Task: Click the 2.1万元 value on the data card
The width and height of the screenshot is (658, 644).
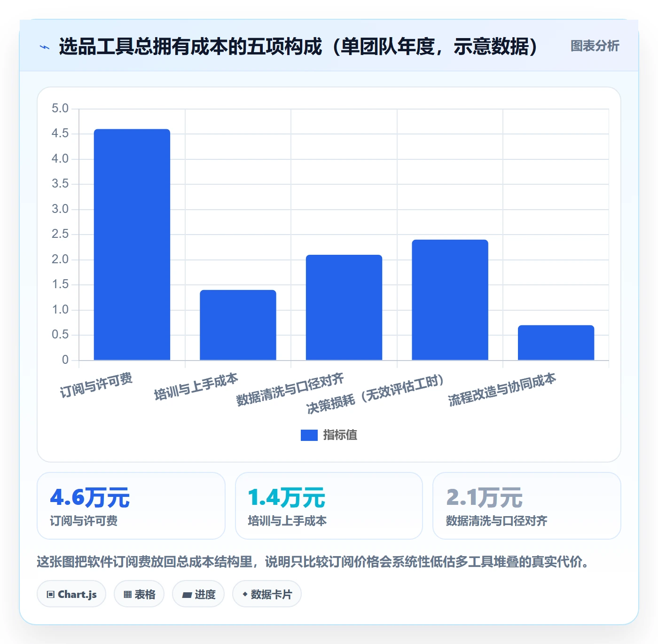Action: pos(485,497)
